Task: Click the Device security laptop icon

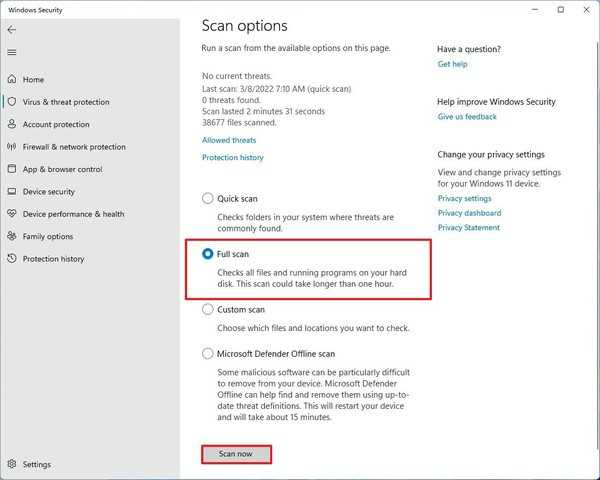Action: [12, 191]
